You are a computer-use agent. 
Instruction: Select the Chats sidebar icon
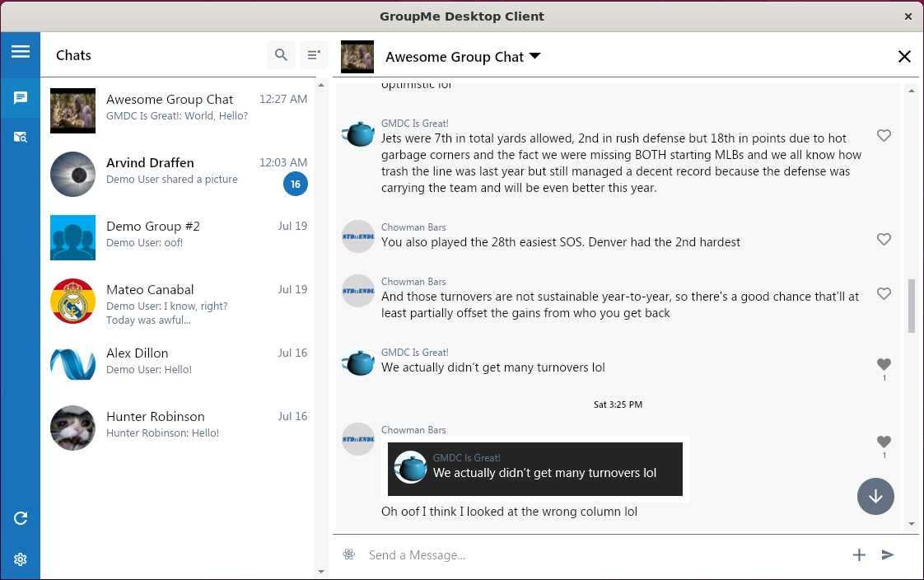[x=20, y=98]
